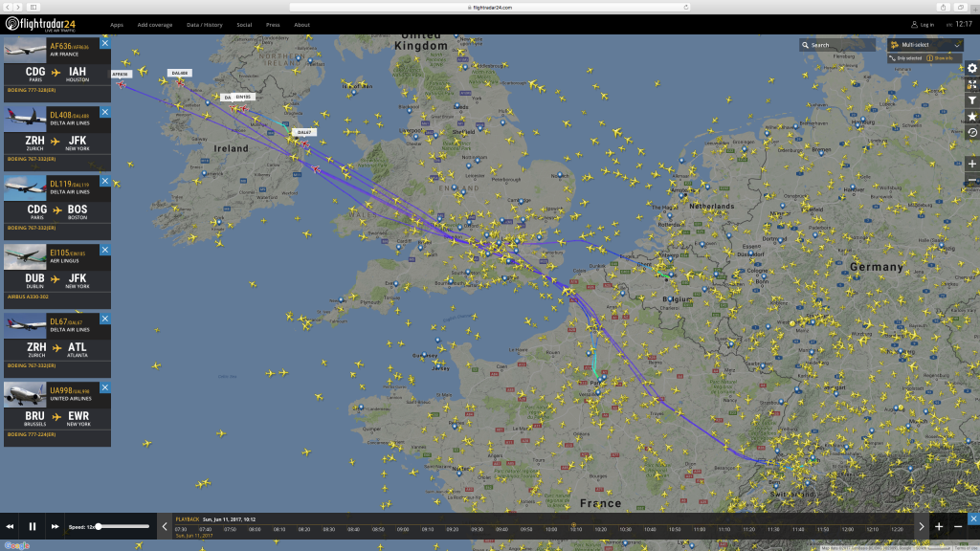Viewport: 980px width, 551px height.
Task: Go to later timeline with right chevron
Action: point(922,527)
